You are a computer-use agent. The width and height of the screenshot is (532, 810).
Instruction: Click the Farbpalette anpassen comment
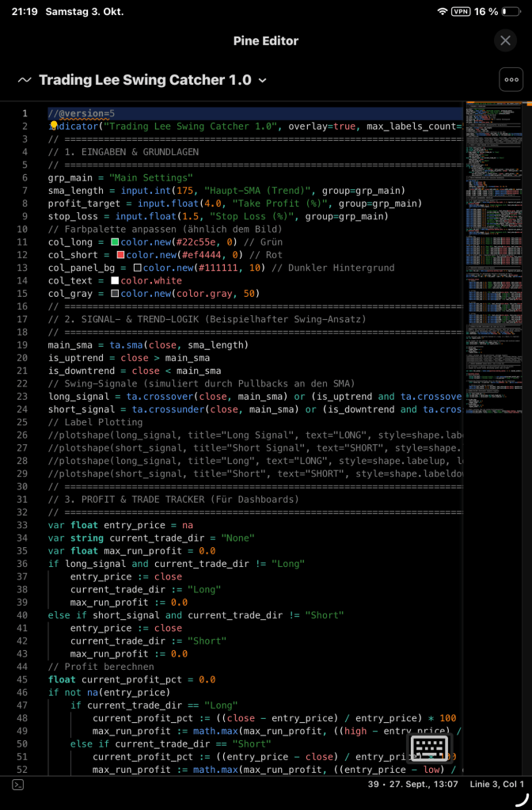click(165, 229)
